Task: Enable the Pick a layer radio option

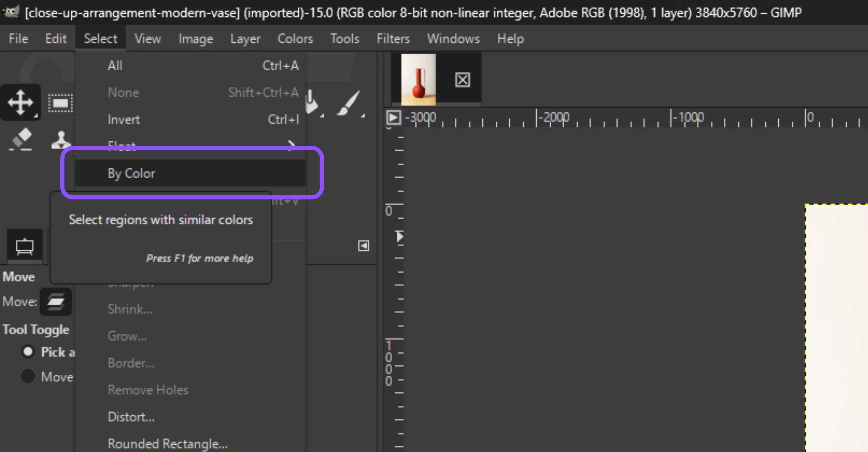Action: point(28,351)
